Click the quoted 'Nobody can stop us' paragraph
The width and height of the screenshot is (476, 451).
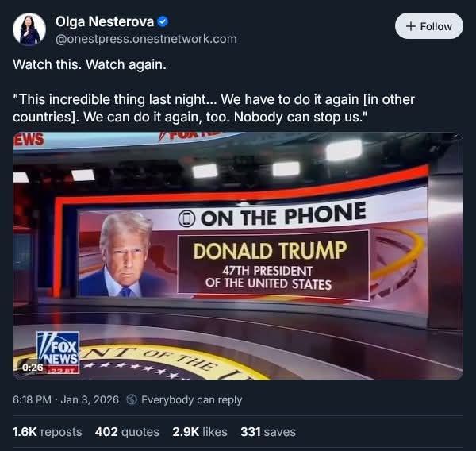pyautogui.click(x=214, y=109)
